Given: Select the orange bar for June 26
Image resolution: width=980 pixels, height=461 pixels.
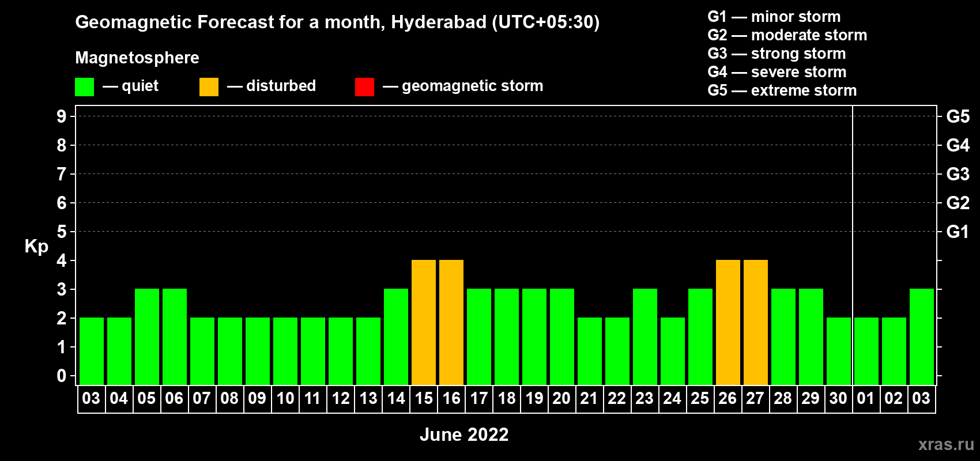Looking at the screenshot, I should 728,323.
